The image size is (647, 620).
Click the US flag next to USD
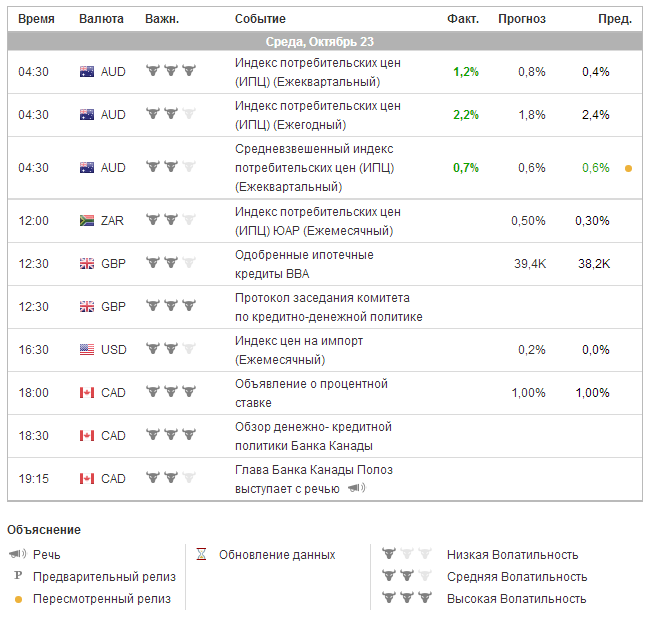point(87,349)
